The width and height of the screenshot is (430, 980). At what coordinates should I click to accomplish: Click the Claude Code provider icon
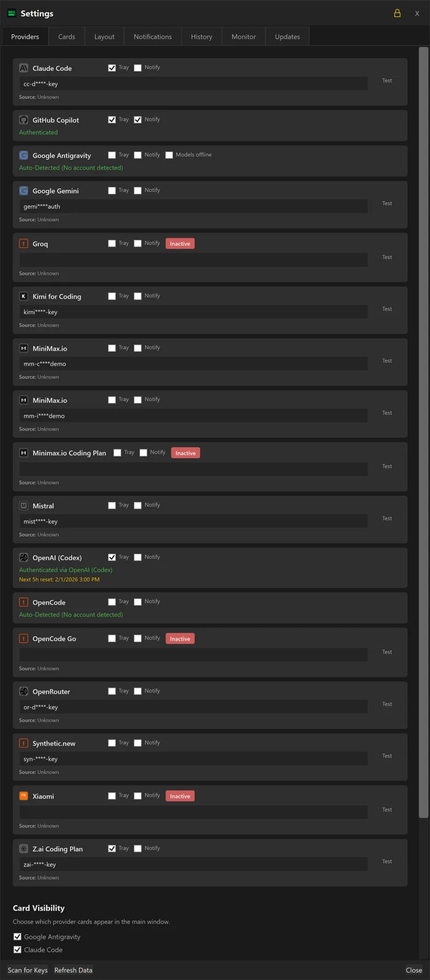pos(23,68)
